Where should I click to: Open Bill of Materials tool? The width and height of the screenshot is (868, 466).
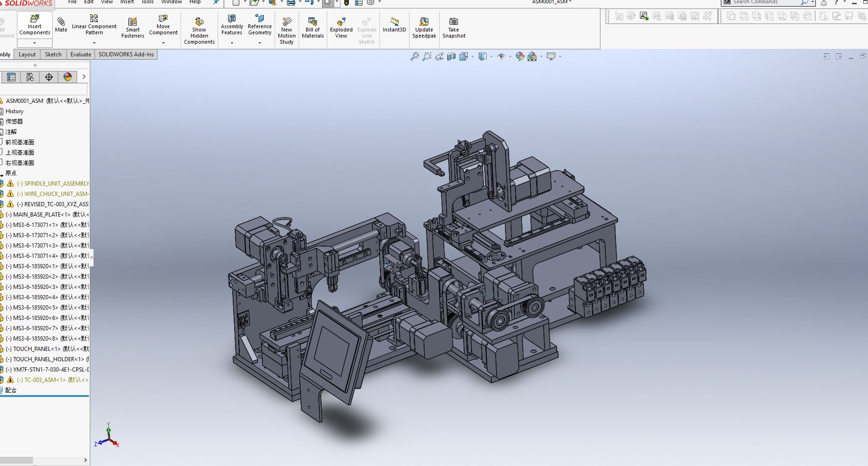click(313, 28)
